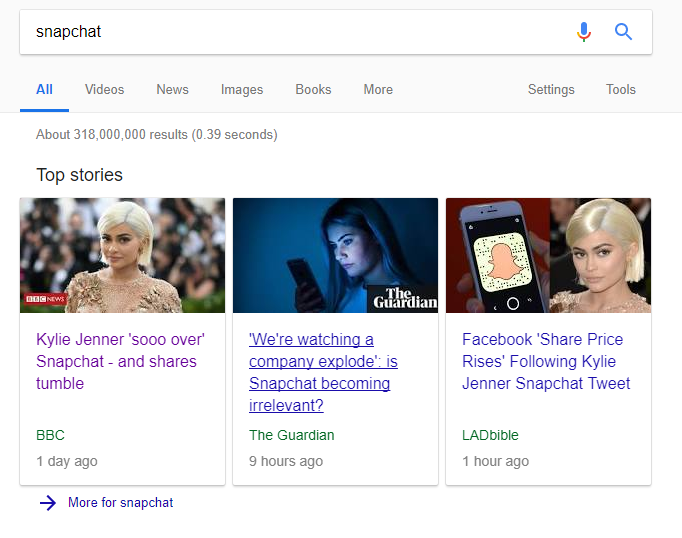682x538 pixels.
Task: Open the Books tab
Action: click(313, 90)
